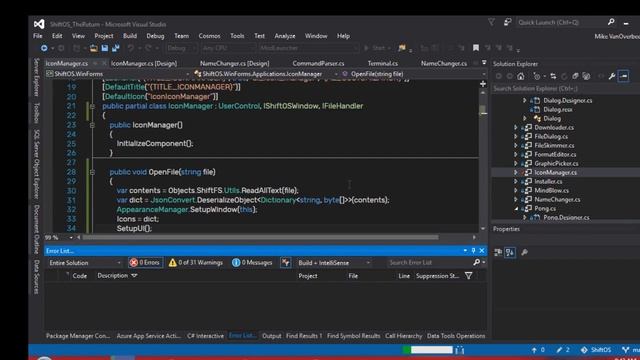Click the editor vertical scrollbar thumb

point(483,110)
